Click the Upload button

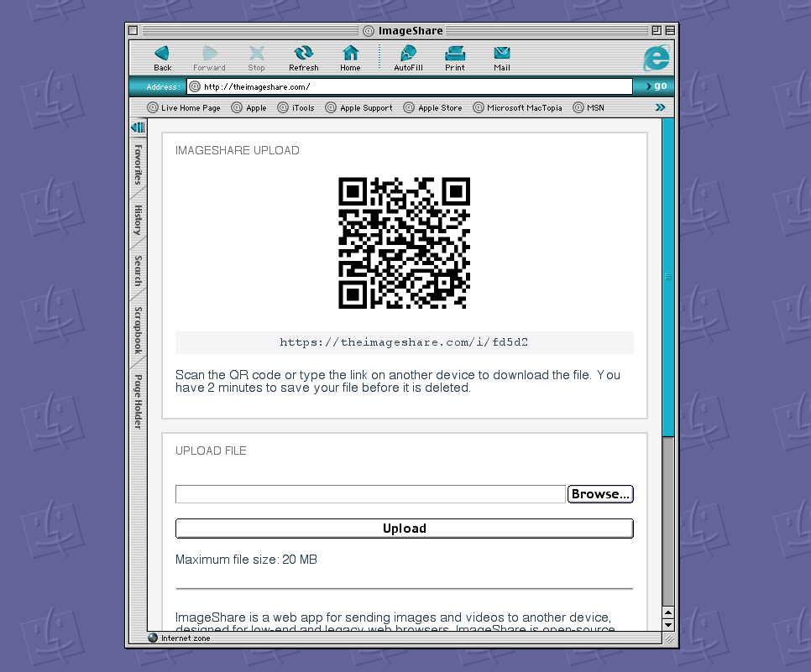pyautogui.click(x=405, y=529)
